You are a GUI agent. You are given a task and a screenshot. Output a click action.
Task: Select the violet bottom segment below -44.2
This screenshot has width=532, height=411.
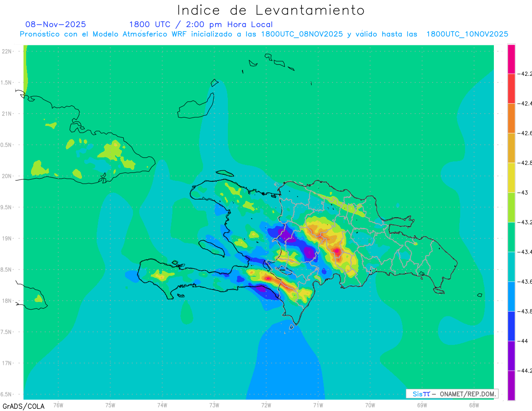tap(511, 385)
